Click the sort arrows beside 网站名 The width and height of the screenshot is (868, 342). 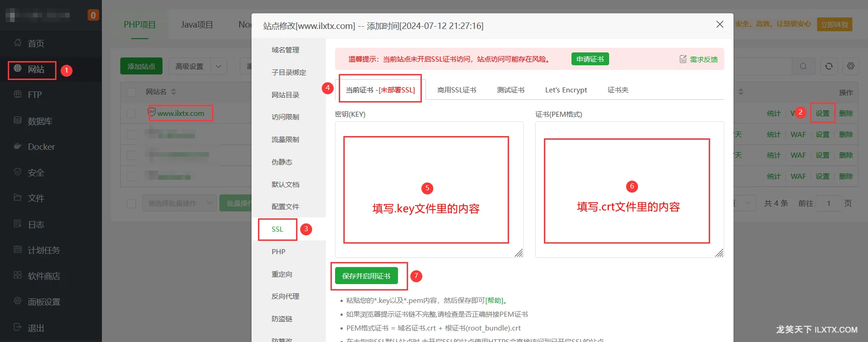pos(174,92)
